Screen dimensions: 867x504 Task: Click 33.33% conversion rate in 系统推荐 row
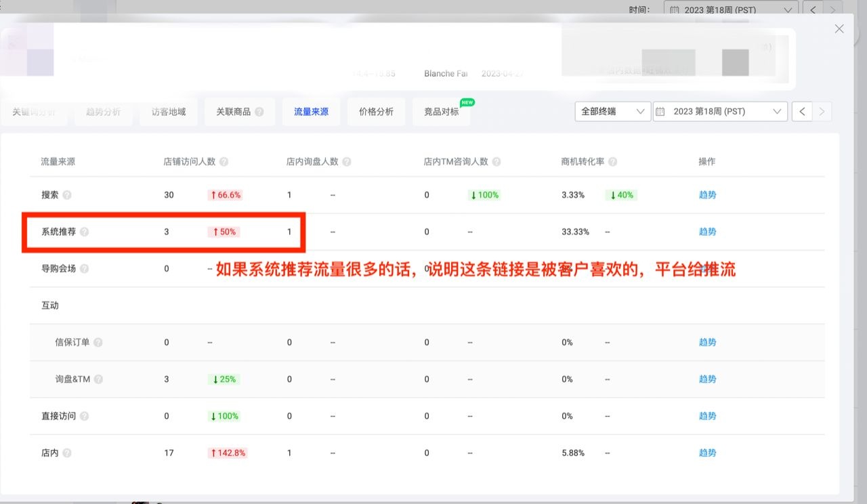[x=575, y=232]
